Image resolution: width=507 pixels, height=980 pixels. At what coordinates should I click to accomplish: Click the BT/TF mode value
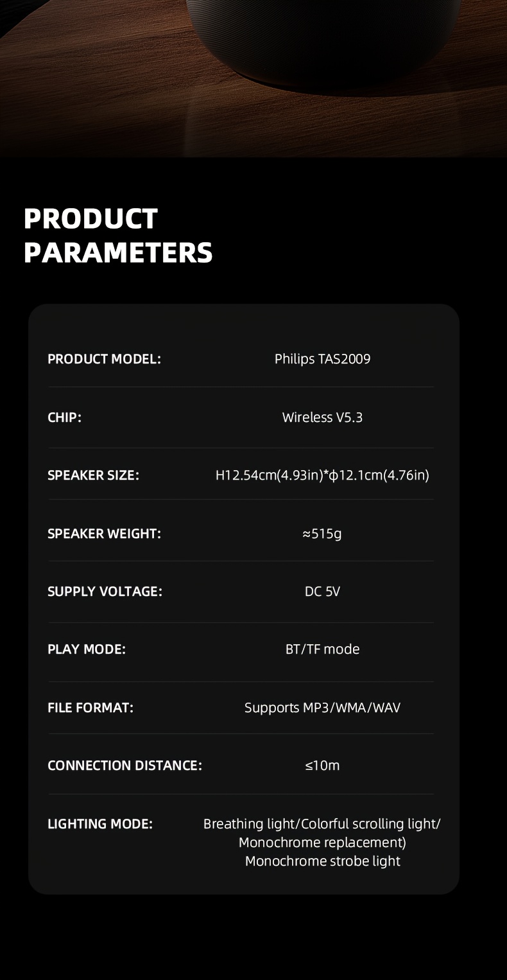(x=322, y=649)
